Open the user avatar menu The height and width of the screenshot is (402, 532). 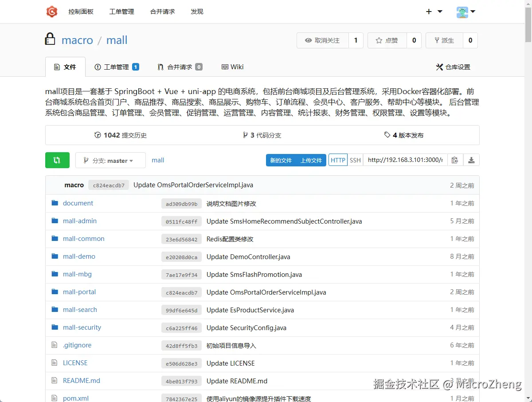(x=466, y=12)
